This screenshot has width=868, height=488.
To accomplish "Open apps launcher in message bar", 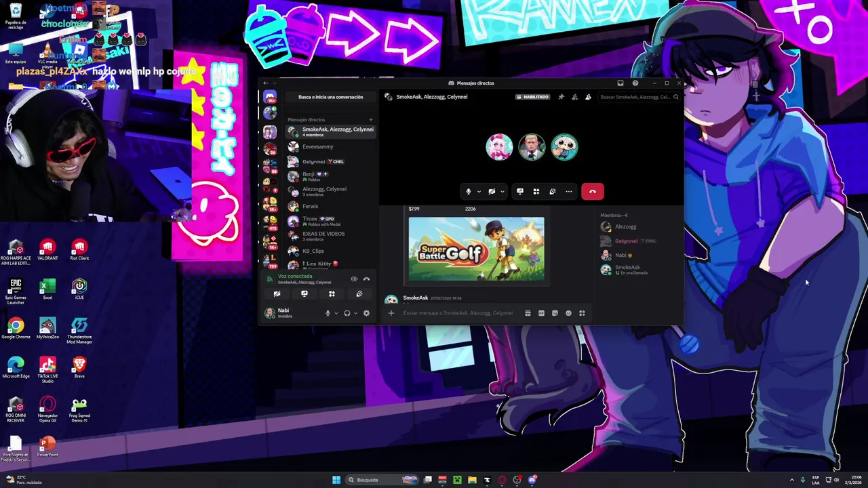I will pyautogui.click(x=582, y=313).
